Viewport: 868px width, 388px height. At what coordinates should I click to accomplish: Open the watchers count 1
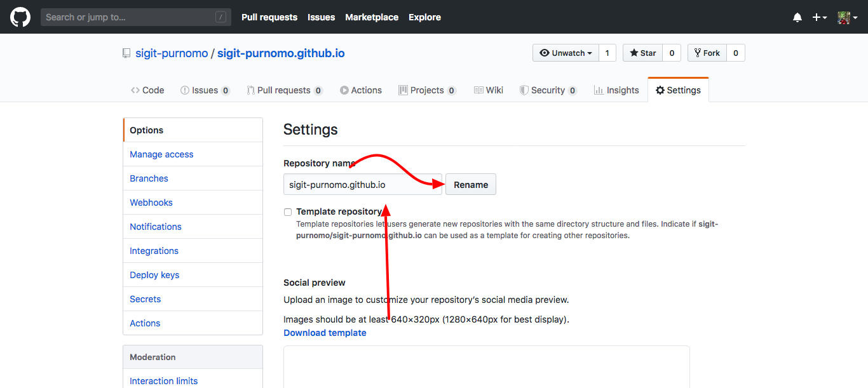(x=607, y=53)
